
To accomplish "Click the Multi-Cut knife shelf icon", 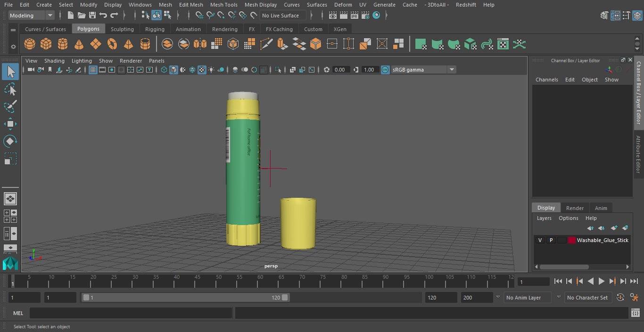I will tap(266, 44).
